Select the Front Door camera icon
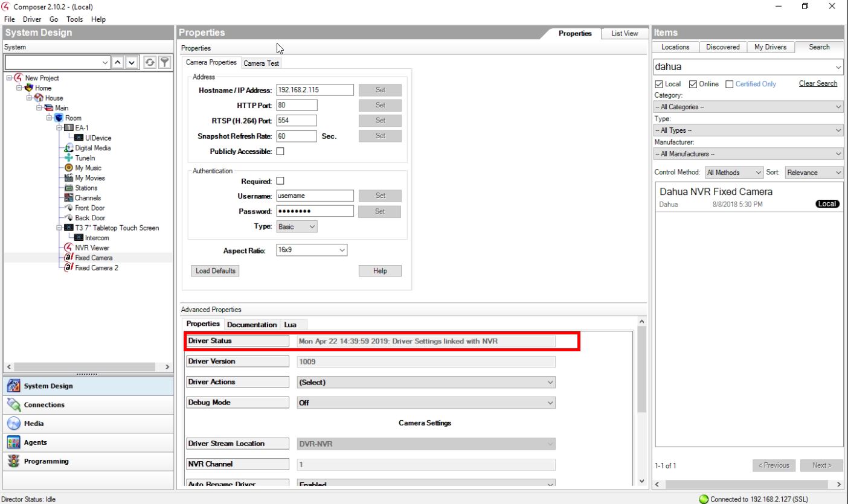 click(69, 208)
